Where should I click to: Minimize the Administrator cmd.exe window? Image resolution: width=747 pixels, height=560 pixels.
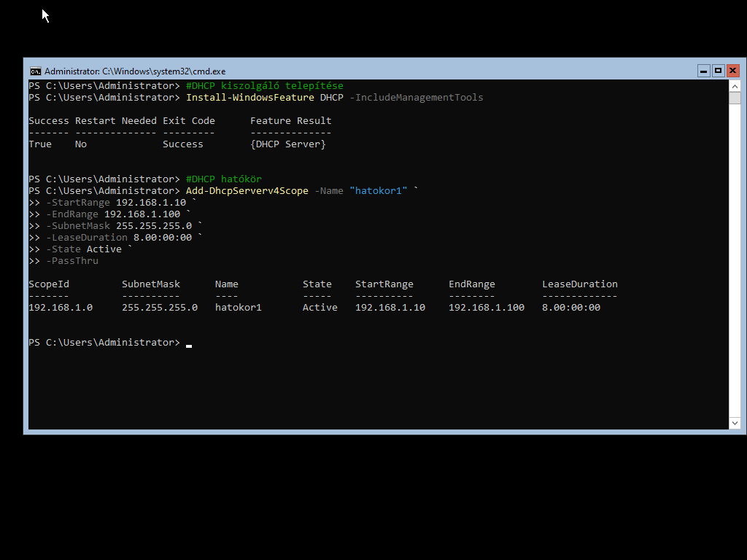coord(703,71)
